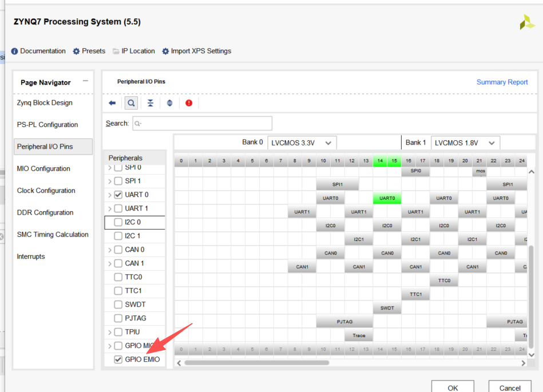This screenshot has width=543, height=392.
Task: Click the horizontal scrollbar thumb
Action: [256, 363]
